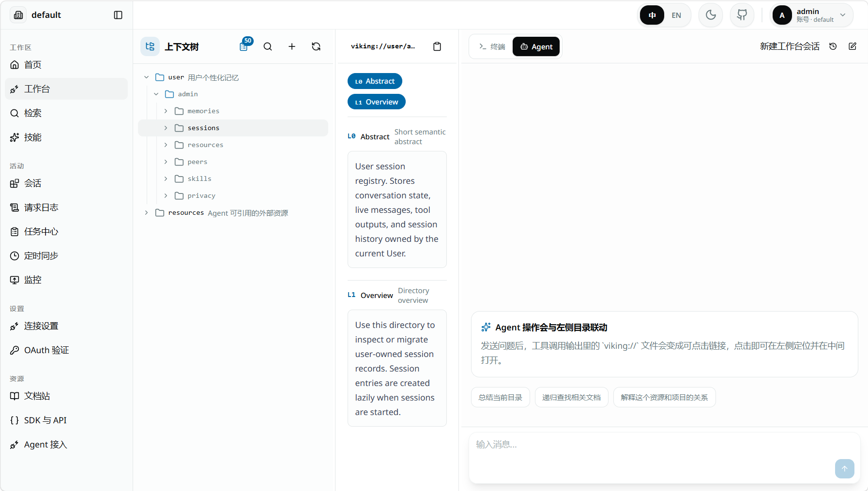Expand the privacy folder
The height and width of the screenshot is (491, 868).
click(x=166, y=196)
